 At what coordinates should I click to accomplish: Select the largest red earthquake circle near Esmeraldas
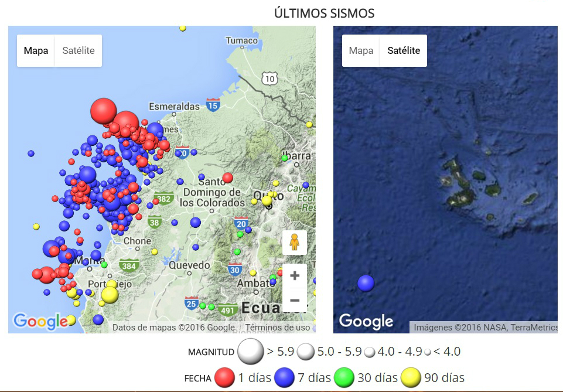104,111
